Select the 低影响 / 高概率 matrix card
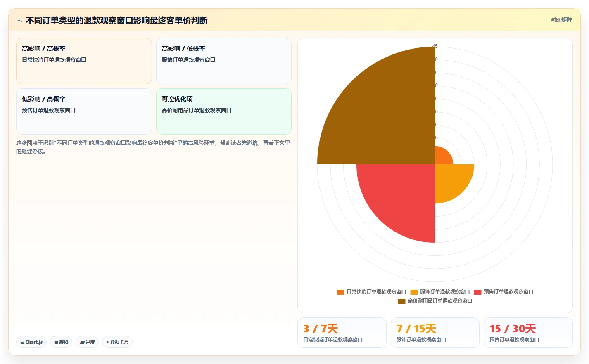 (84, 111)
